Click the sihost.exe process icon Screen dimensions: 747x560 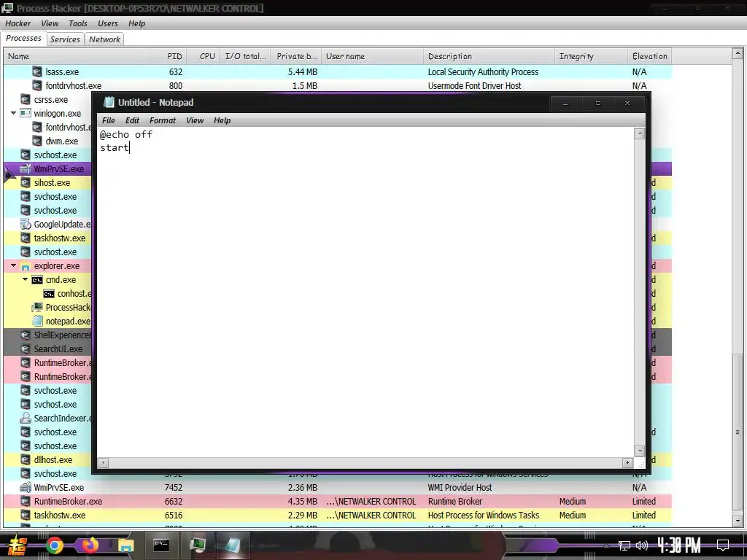[26, 182]
